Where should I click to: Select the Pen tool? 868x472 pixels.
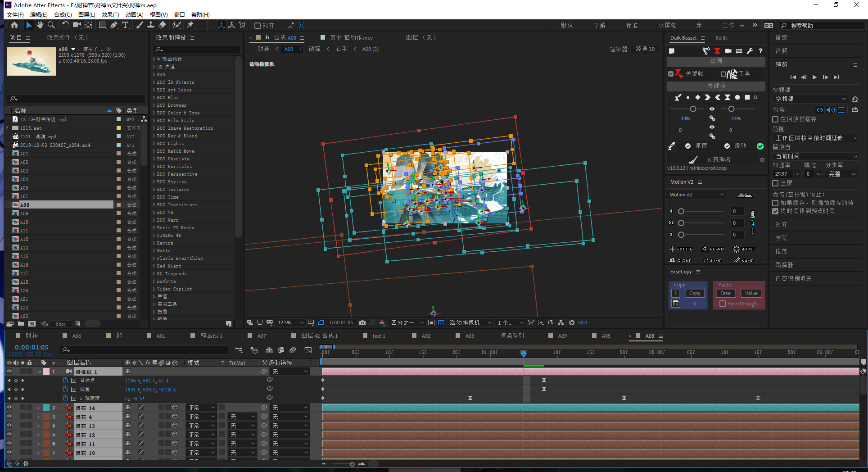(x=114, y=25)
